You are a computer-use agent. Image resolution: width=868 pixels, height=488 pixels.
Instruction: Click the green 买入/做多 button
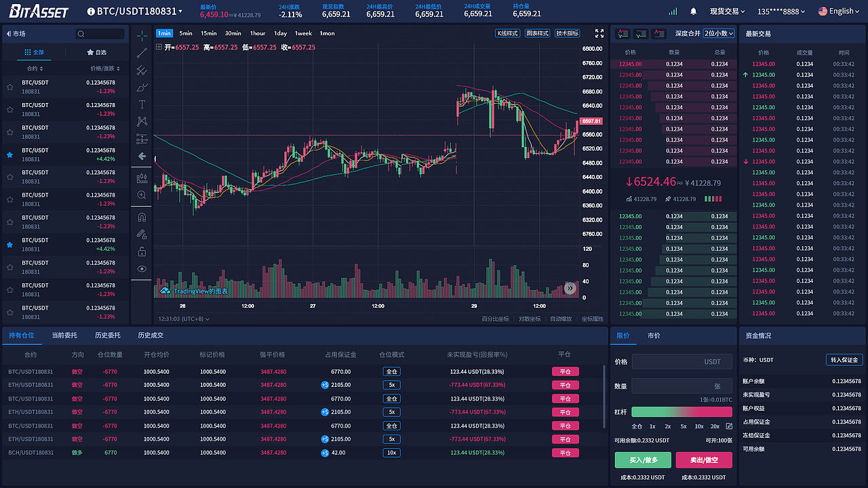(x=642, y=460)
